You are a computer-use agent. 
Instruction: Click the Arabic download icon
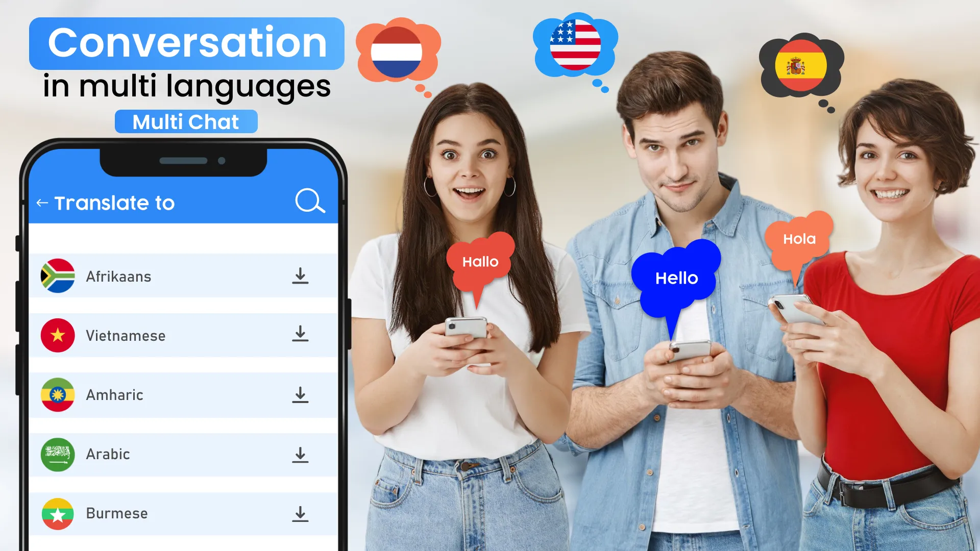300,454
